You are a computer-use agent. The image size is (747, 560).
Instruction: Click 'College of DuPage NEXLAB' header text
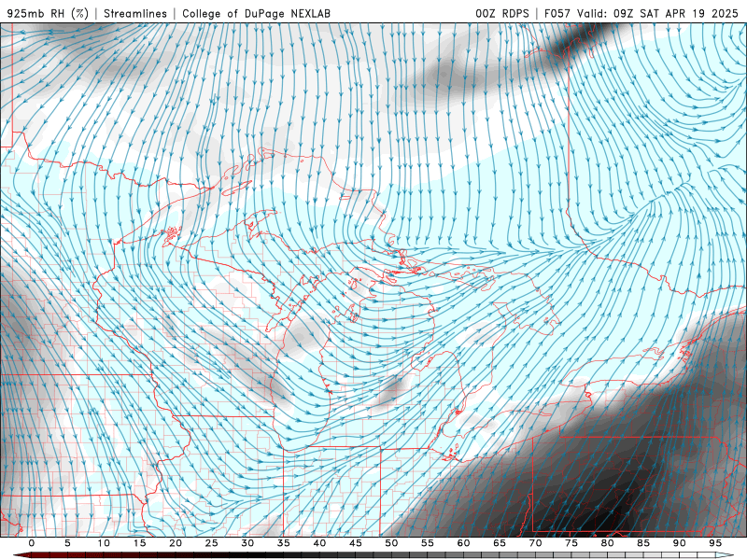[x=256, y=13]
